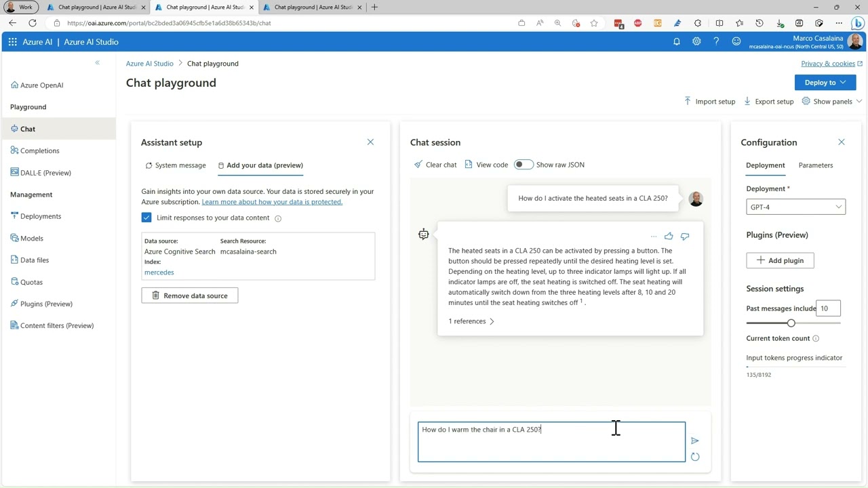The image size is (868, 488).
Task: Open the Azure apps grid launcher
Action: [x=12, y=42]
